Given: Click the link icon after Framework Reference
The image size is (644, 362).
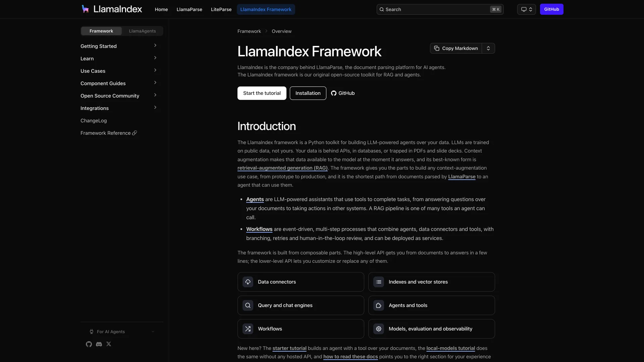Looking at the screenshot, I should tap(135, 133).
